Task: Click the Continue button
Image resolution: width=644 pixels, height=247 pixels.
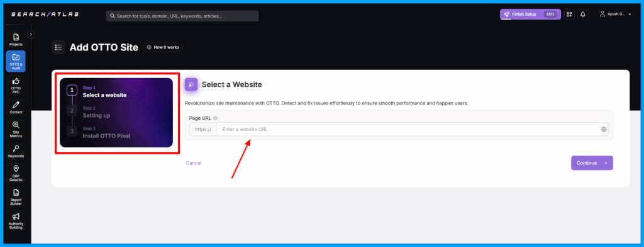Action: point(592,163)
